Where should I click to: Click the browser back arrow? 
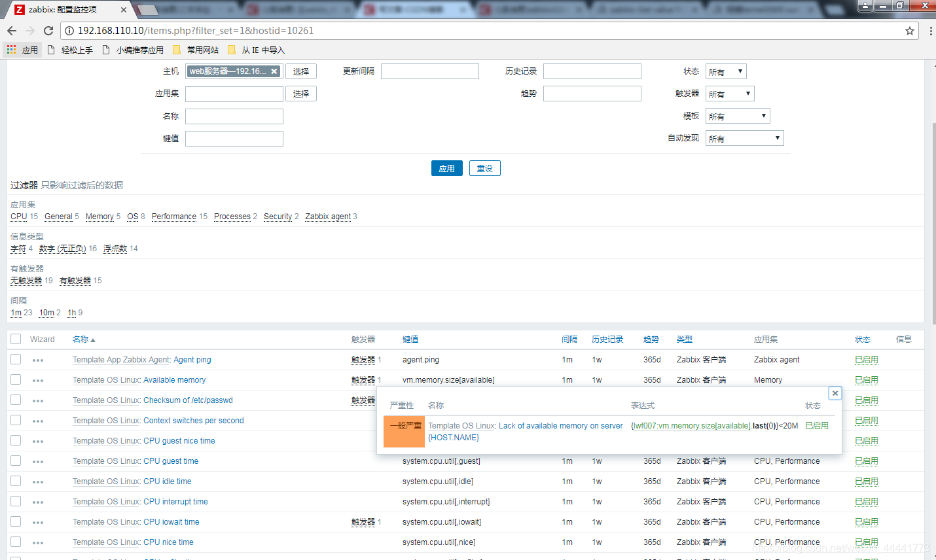(12, 31)
